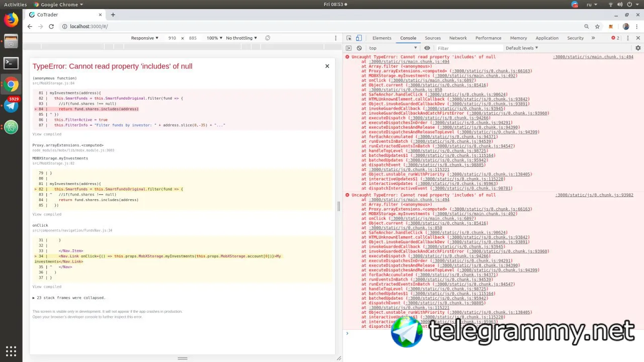Open the Chrome profile avatar
644x362 pixels.
click(x=626, y=26)
